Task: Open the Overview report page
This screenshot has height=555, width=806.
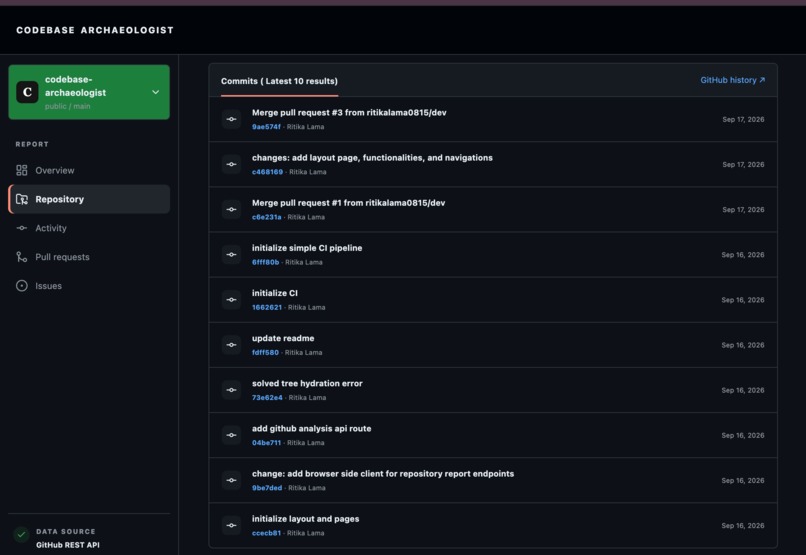Action: pos(89,171)
